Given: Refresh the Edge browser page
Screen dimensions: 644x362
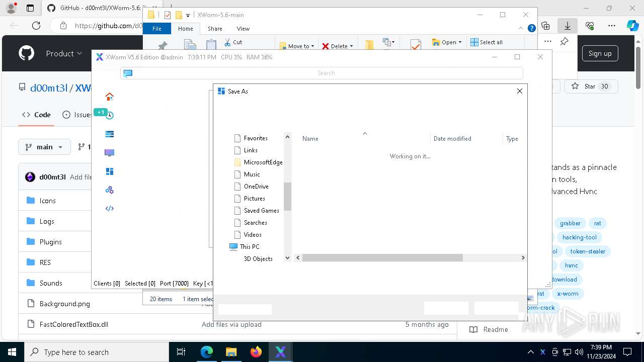Looking at the screenshot, I should (x=36, y=26).
